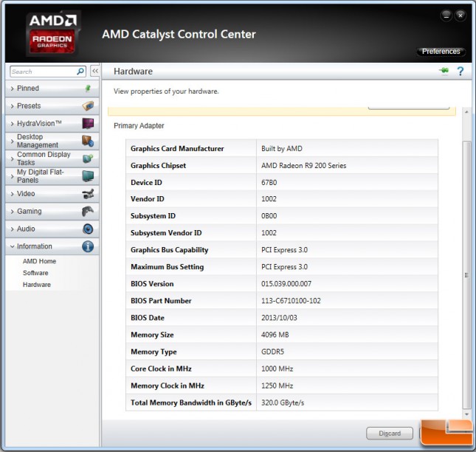
Task: Click the HydraVision monitor icon
Action: coord(88,123)
